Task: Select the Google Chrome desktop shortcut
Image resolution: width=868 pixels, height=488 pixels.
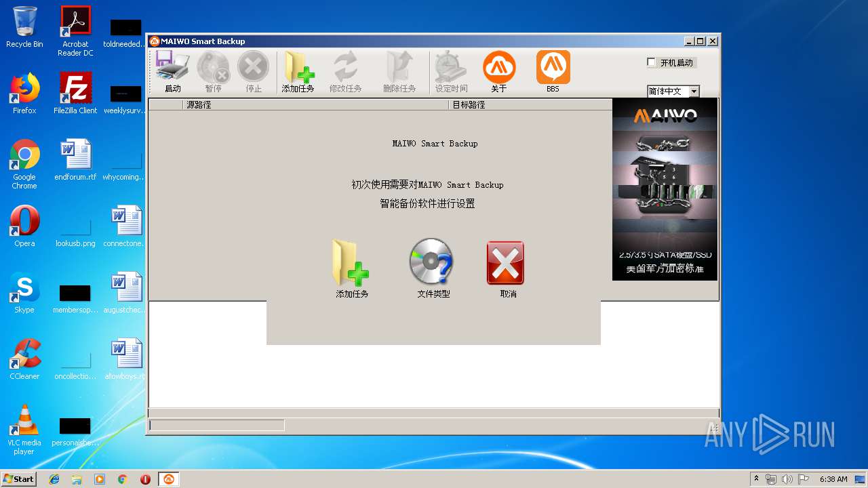Action: coord(24,164)
